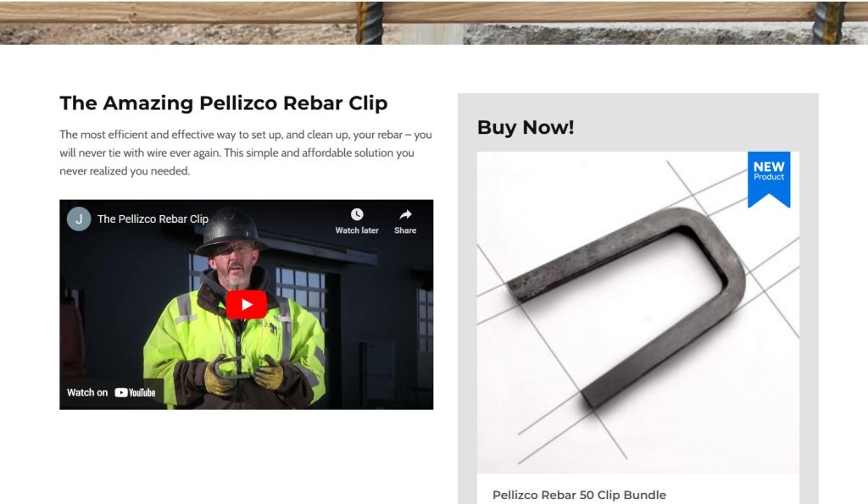
Task: Open the rebar clip product image
Action: click(x=637, y=312)
